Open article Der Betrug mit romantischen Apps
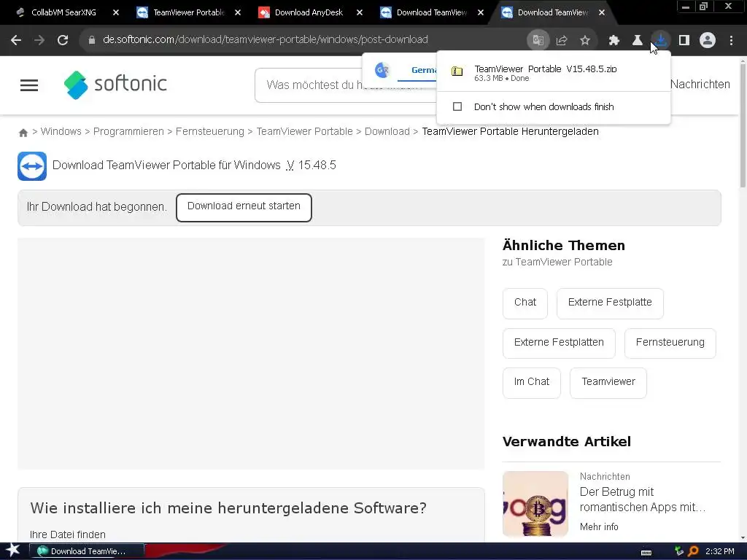 (x=643, y=499)
